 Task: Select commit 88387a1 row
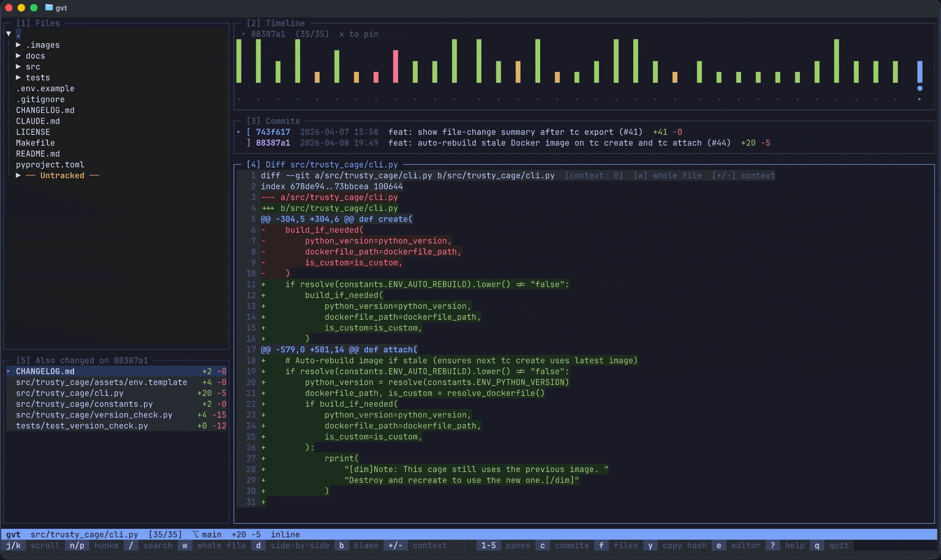(273, 143)
